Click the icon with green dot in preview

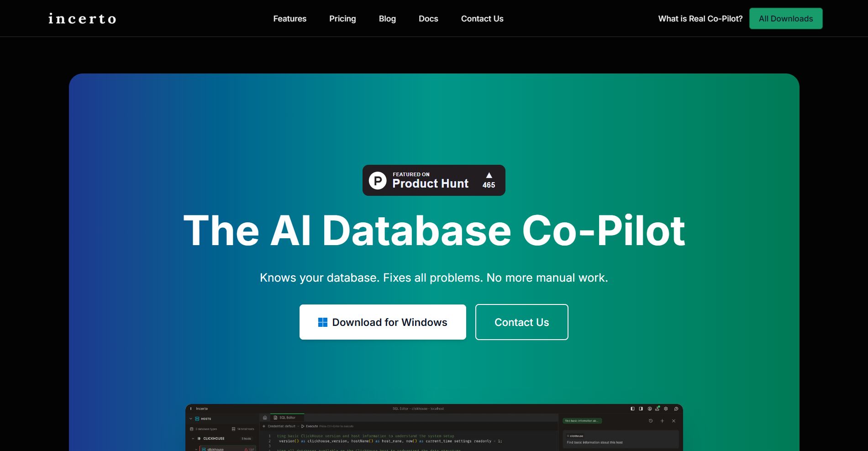[x=658, y=409]
